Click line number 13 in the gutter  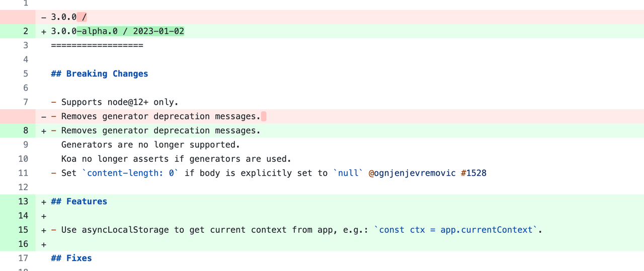24,201
